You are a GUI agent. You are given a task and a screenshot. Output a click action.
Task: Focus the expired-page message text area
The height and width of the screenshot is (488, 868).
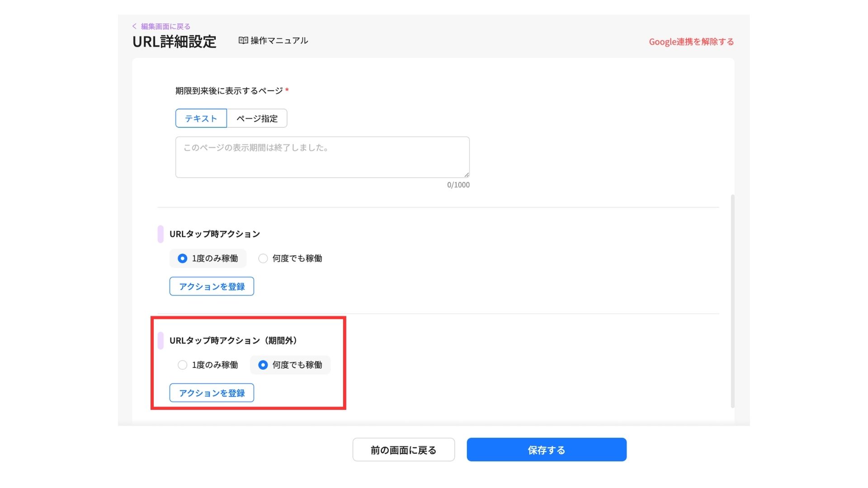[x=322, y=157]
